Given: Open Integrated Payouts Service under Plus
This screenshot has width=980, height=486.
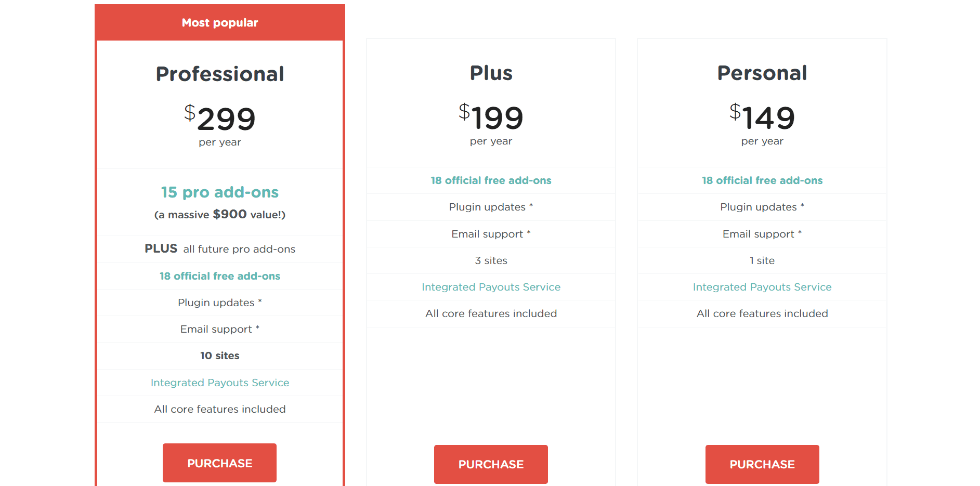Looking at the screenshot, I should coord(490,287).
